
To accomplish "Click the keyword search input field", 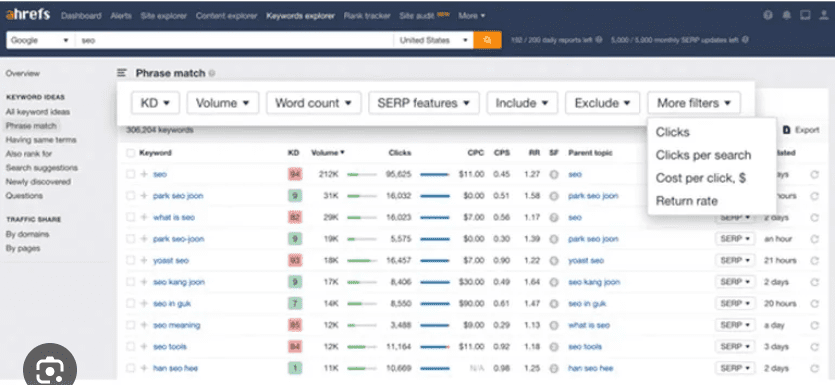I will point(234,40).
